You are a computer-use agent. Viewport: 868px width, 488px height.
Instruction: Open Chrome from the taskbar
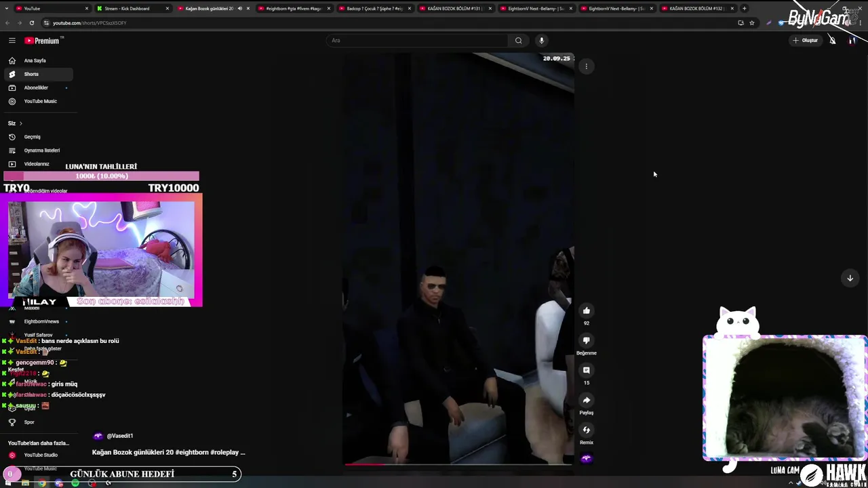[x=42, y=483]
